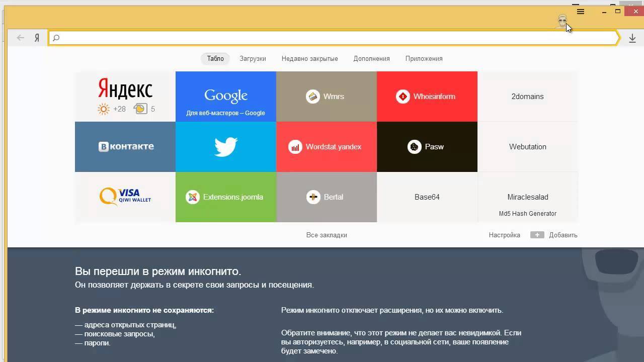644x362 pixels.
Task: Click the incognito avatar icon
Action: click(562, 21)
